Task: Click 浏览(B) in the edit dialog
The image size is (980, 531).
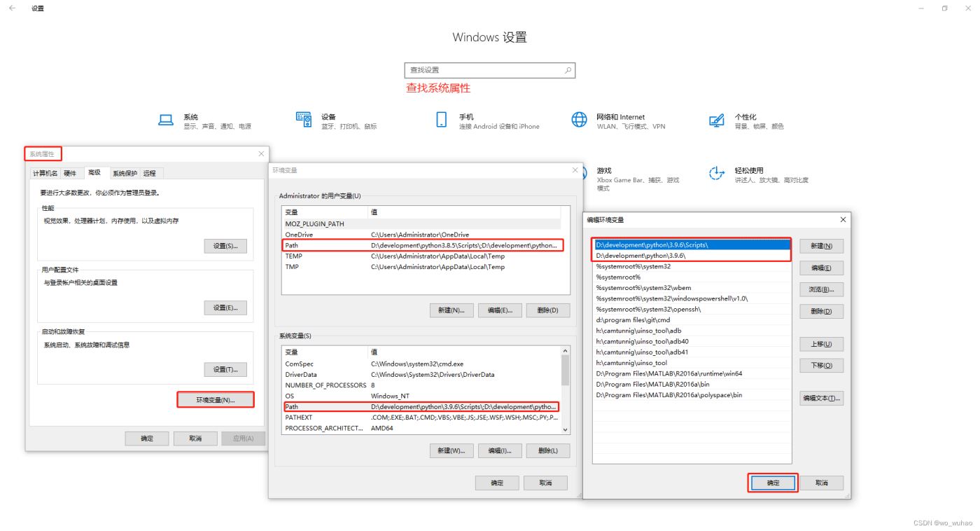Action: click(x=820, y=290)
